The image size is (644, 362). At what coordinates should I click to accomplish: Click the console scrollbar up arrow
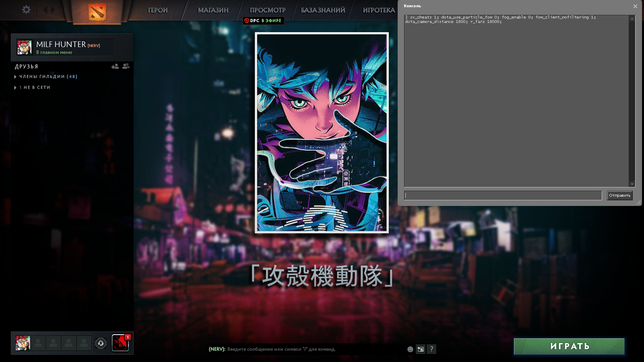coord(632,18)
